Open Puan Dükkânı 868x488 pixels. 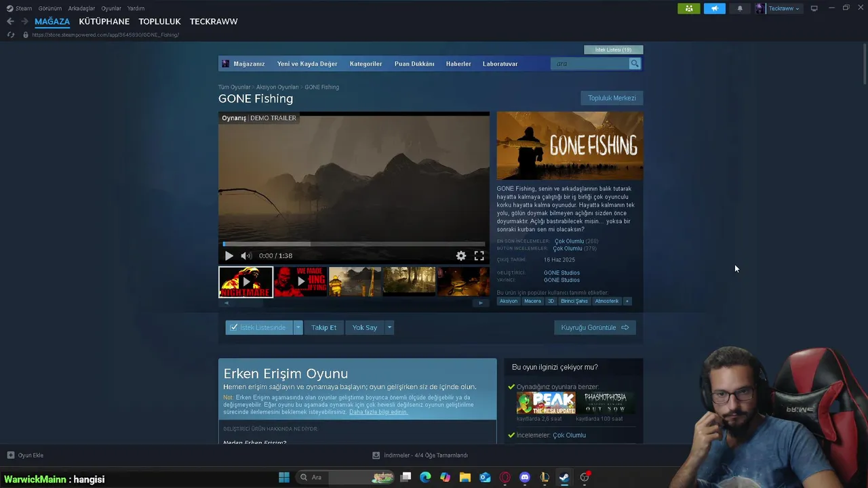[x=414, y=64]
